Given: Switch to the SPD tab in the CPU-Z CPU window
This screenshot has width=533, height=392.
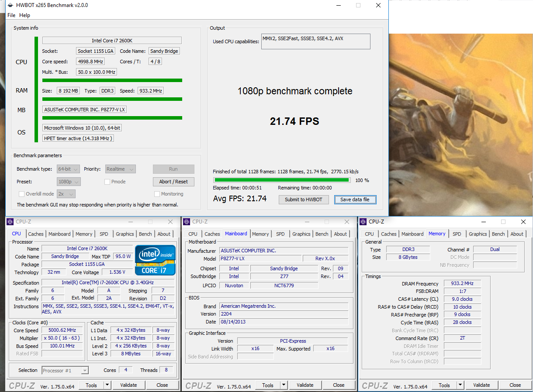Looking at the screenshot, I should [x=104, y=234].
